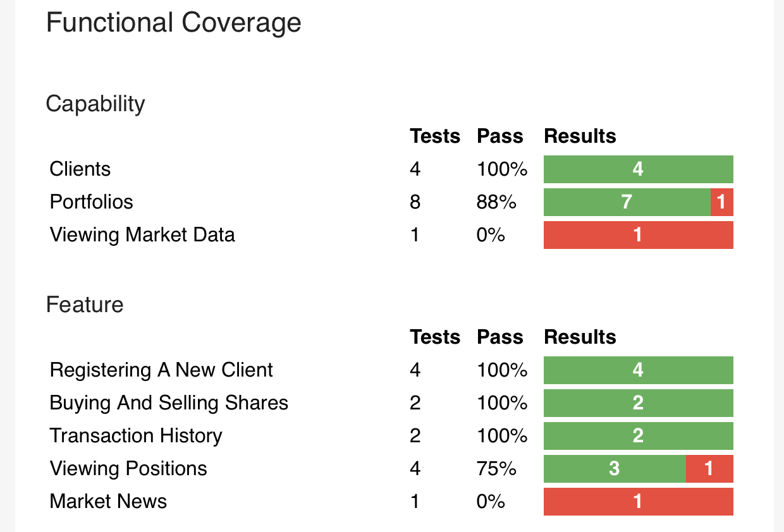The width and height of the screenshot is (784, 532).
Task: Click the Results column header under Capability
Action: pos(580,136)
